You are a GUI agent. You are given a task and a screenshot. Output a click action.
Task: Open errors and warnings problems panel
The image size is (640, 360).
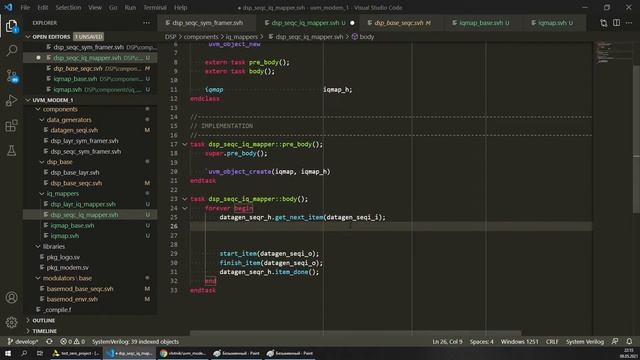coord(73,342)
